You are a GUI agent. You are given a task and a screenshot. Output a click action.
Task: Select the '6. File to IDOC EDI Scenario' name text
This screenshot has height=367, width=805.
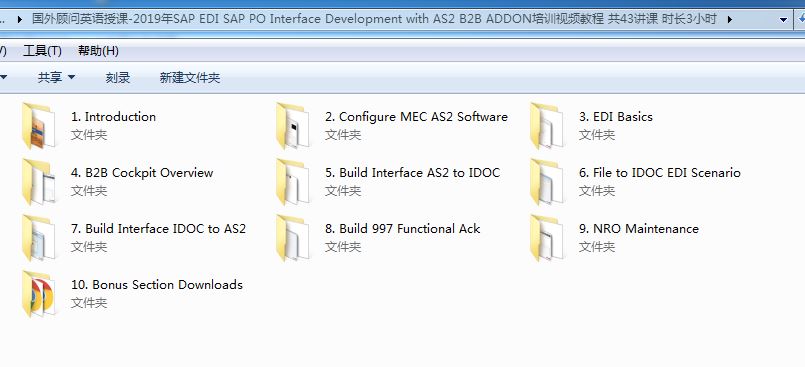[x=660, y=172]
